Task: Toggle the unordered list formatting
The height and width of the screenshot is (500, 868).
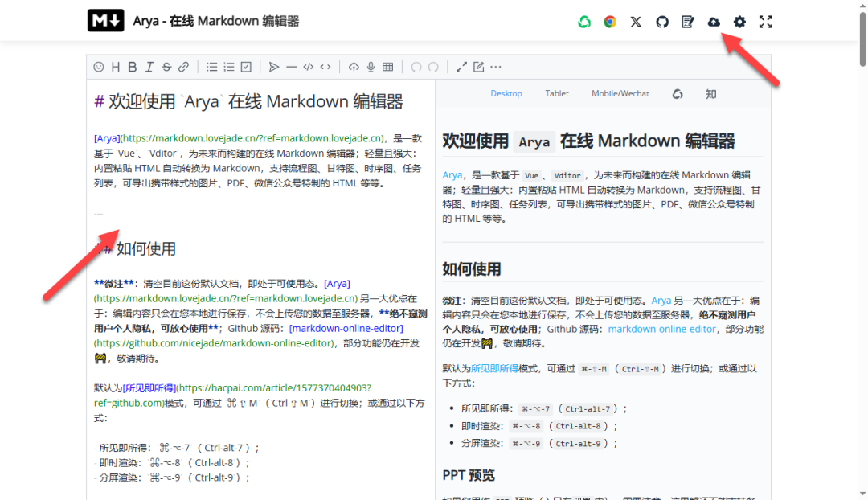Action: pyautogui.click(x=211, y=67)
